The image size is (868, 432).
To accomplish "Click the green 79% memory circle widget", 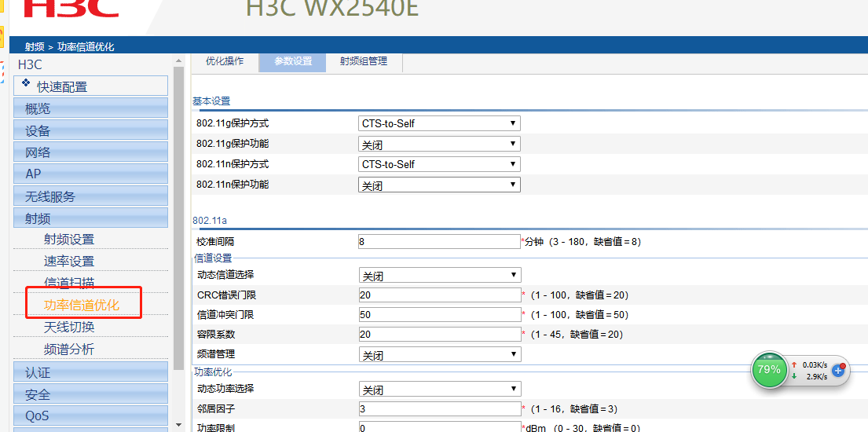I will coord(769,369).
